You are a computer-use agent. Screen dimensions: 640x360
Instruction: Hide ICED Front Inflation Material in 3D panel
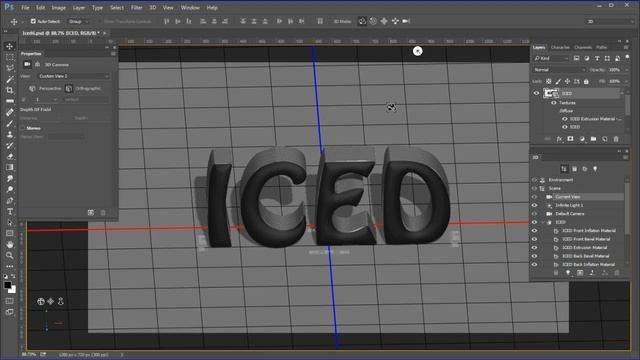click(x=534, y=231)
